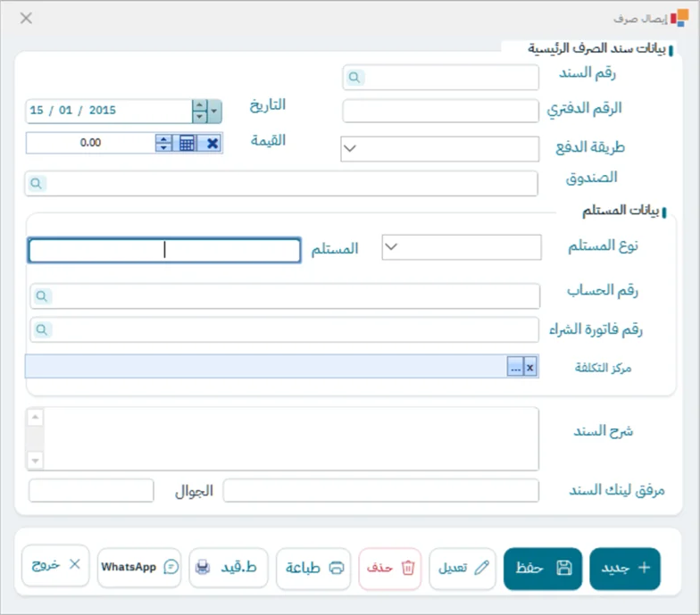Click the ellipsis button in مركز التكلفة
Image resolution: width=700 pixels, height=615 pixels.
[x=515, y=368]
